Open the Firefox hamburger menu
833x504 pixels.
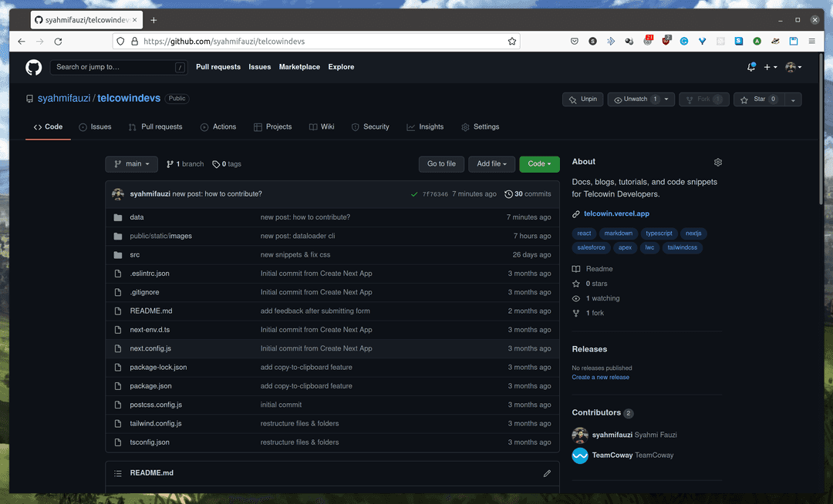pos(811,41)
